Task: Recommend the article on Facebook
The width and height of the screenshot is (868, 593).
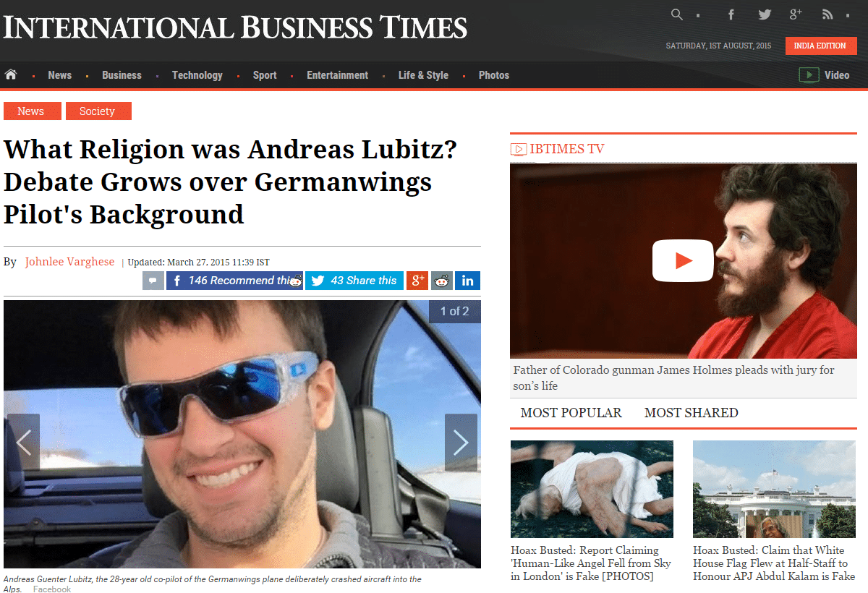Action: [x=234, y=281]
